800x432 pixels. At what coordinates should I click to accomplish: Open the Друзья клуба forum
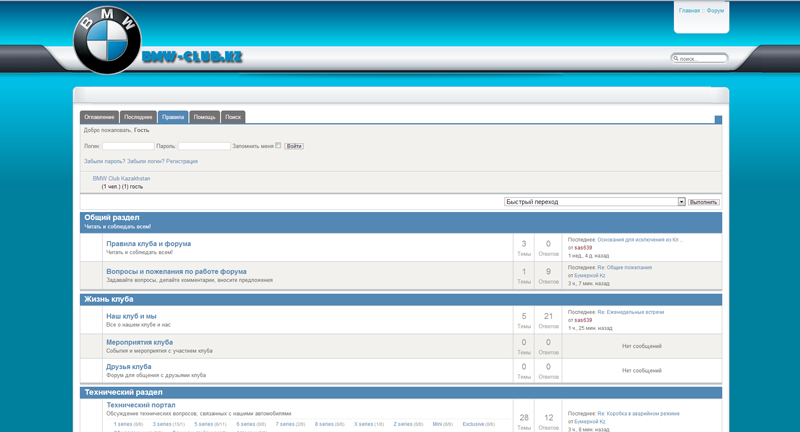[x=129, y=367]
